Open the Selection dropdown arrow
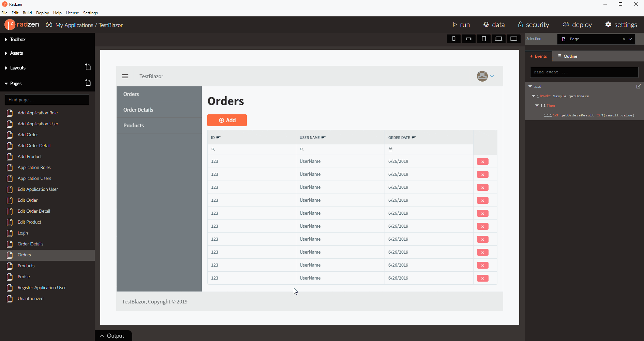This screenshot has height=341, width=644. pos(630,39)
